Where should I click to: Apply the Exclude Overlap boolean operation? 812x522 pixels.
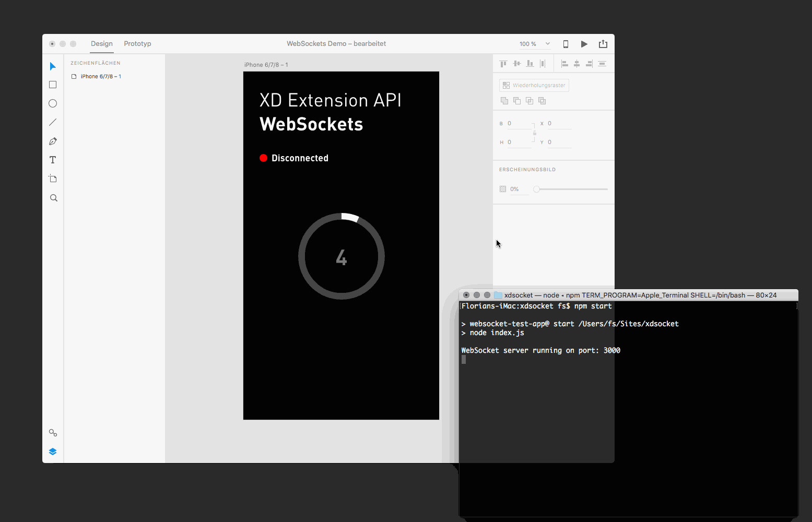tap(542, 101)
